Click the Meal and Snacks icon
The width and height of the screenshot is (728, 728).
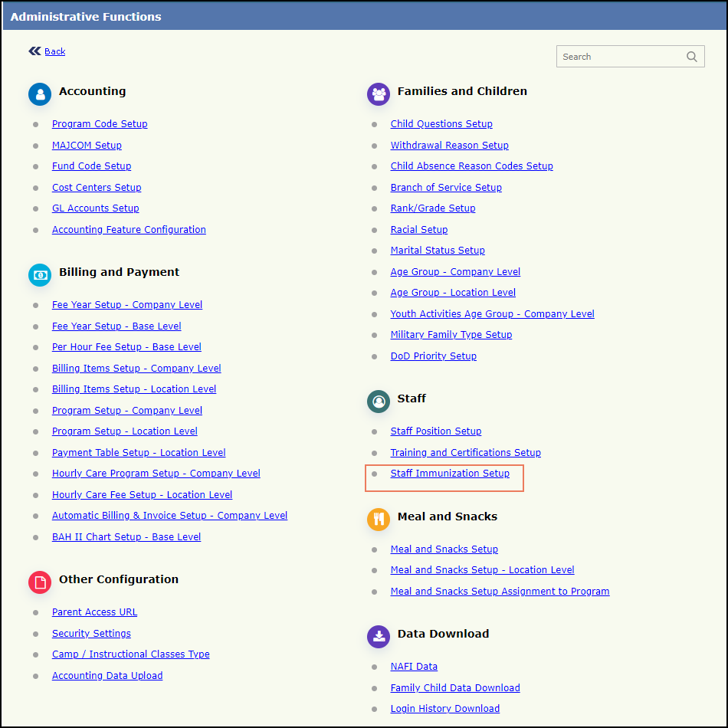(379, 520)
